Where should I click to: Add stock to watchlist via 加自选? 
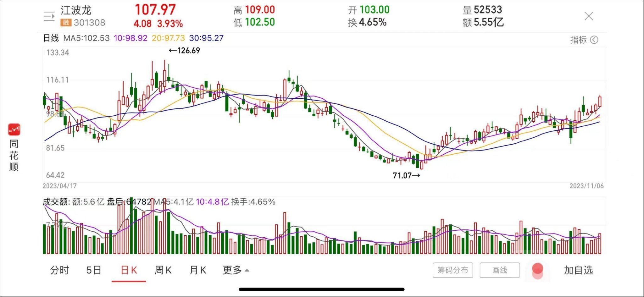tap(578, 270)
